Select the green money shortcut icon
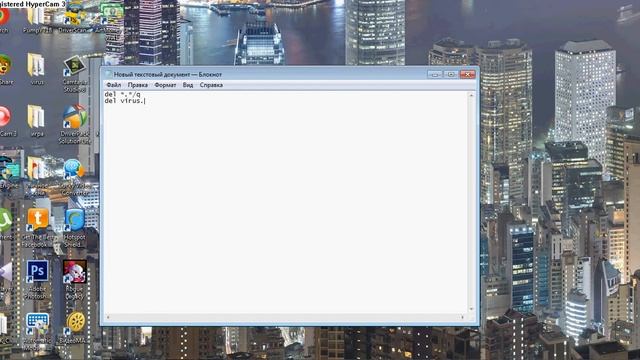640x360 pixels. pos(111,17)
